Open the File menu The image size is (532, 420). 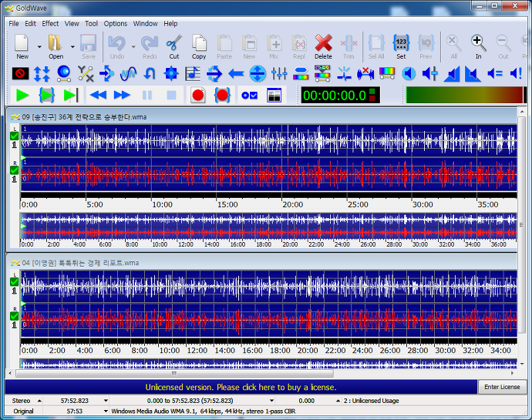click(x=14, y=23)
